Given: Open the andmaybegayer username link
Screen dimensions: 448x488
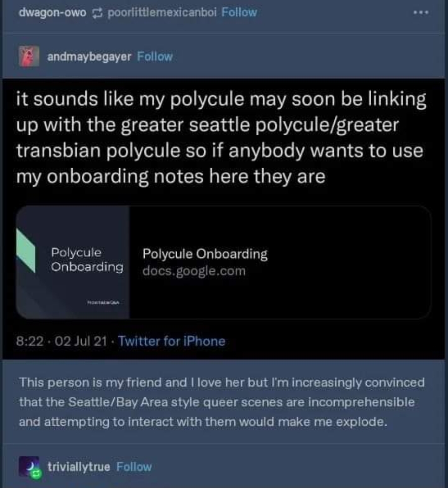Looking at the screenshot, I should coord(89,57).
